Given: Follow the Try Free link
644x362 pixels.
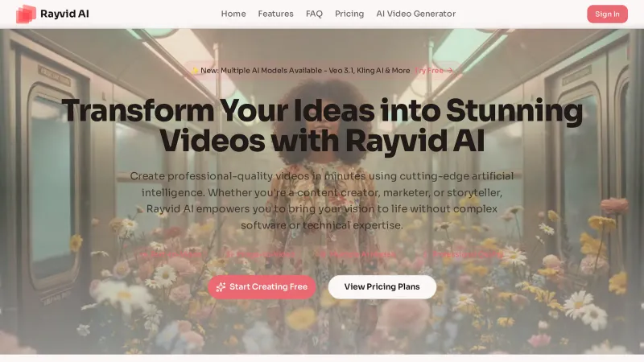Looking at the screenshot, I should coord(429,71).
